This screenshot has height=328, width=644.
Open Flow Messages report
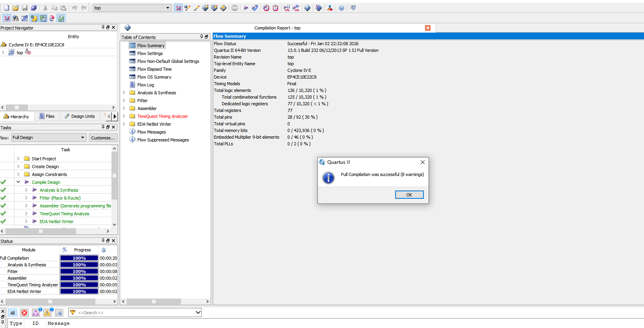click(151, 132)
